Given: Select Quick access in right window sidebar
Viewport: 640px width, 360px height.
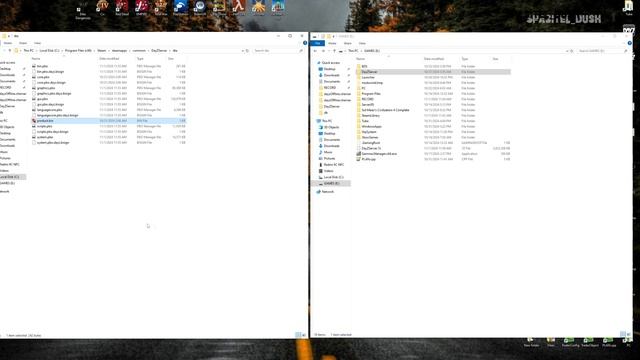Looking at the screenshot, I should 331,63.
